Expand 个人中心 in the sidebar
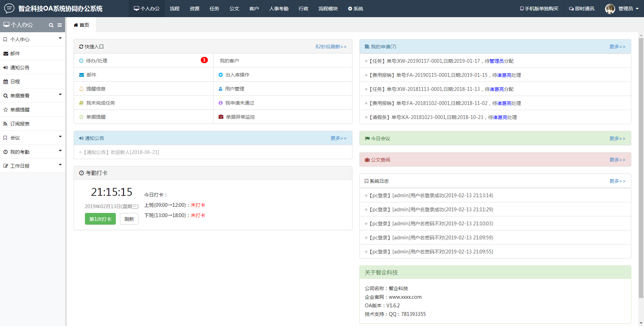This screenshot has width=644, height=333. (x=33, y=39)
